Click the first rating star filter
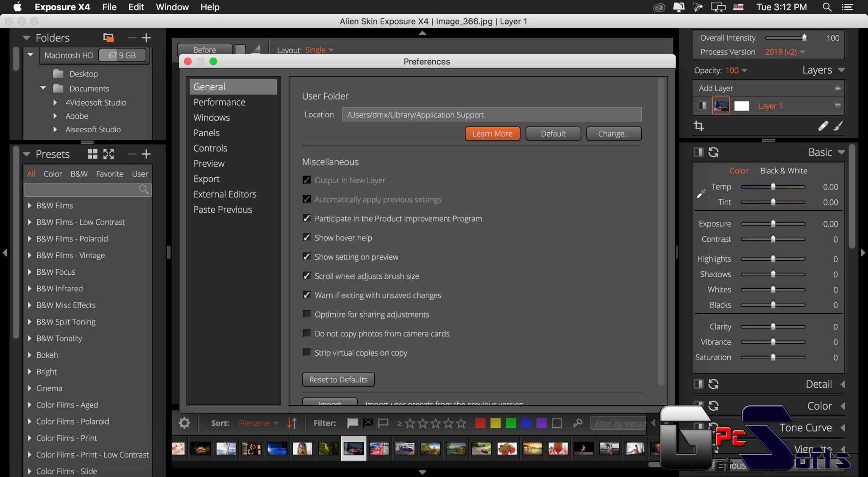 point(410,423)
